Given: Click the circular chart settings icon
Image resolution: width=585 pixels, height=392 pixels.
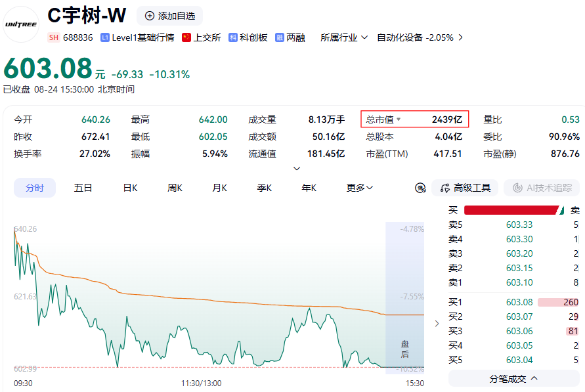Looking at the screenshot, I should click(420, 188).
